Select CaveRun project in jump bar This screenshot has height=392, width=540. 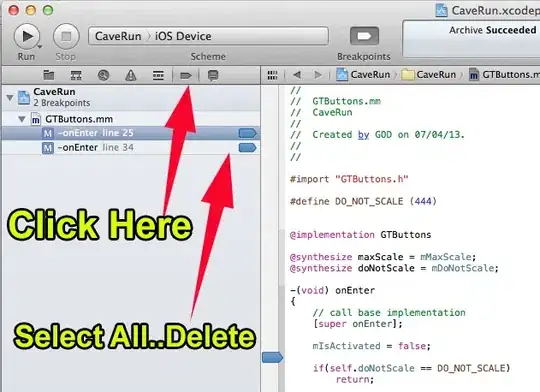[363, 74]
